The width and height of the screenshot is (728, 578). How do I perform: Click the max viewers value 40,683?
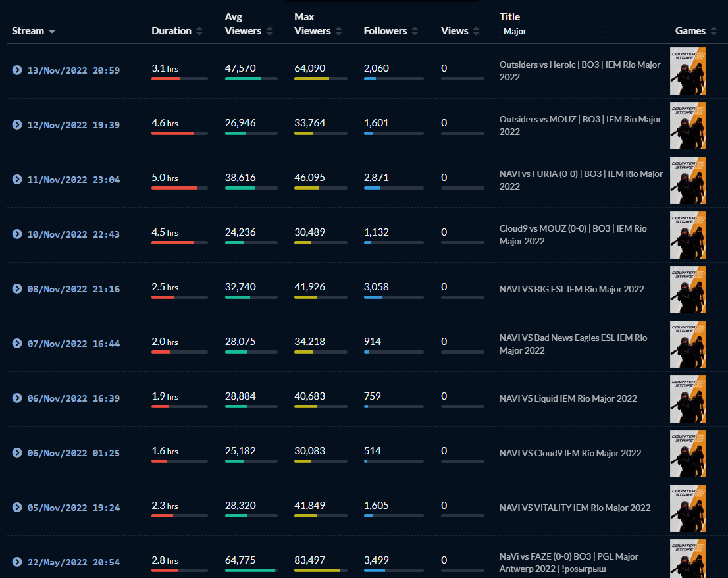309,396
